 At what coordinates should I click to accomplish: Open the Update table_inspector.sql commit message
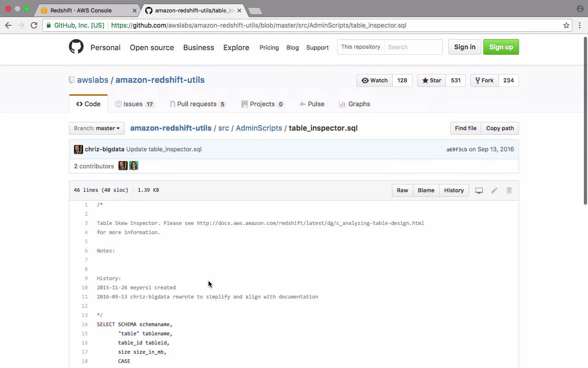click(x=164, y=149)
